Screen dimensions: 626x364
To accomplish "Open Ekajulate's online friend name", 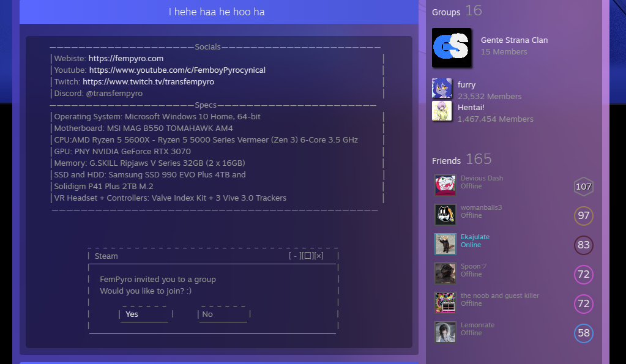I will pos(475,237).
